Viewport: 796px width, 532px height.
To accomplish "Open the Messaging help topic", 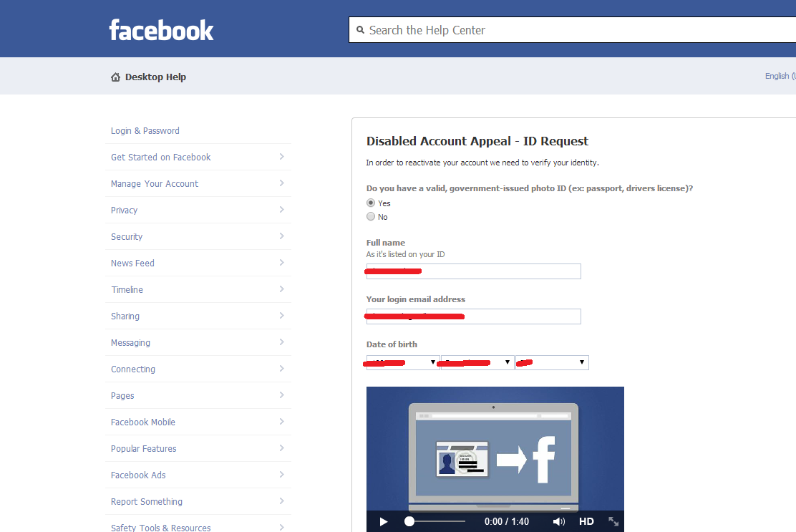I will [130, 343].
